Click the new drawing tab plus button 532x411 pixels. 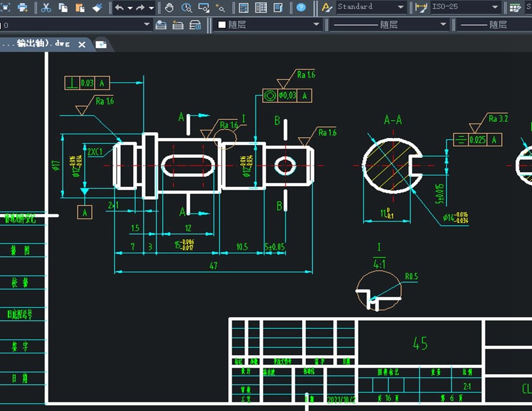(x=101, y=45)
